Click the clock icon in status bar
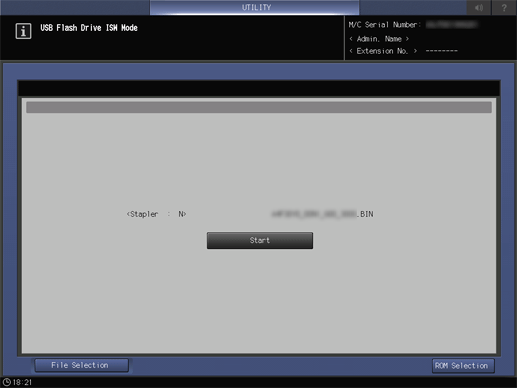517x388 pixels. [7, 382]
